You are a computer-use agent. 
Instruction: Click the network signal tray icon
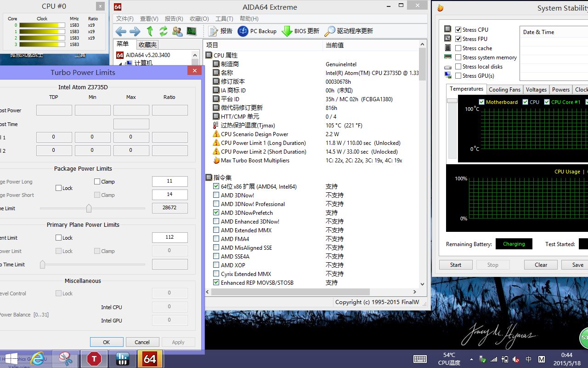tap(494, 359)
